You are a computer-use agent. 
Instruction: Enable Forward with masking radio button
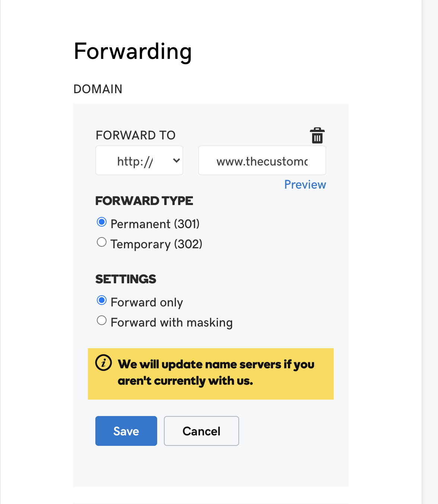pos(102,321)
